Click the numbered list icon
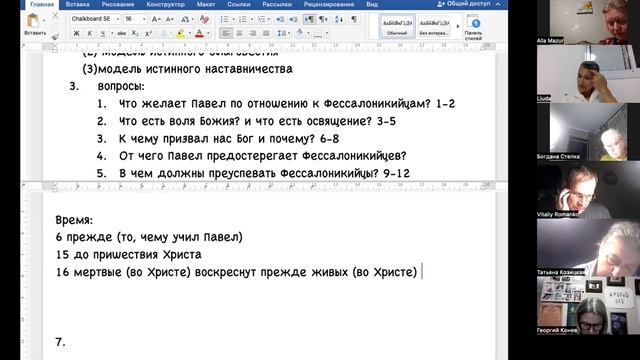 tap(242, 19)
